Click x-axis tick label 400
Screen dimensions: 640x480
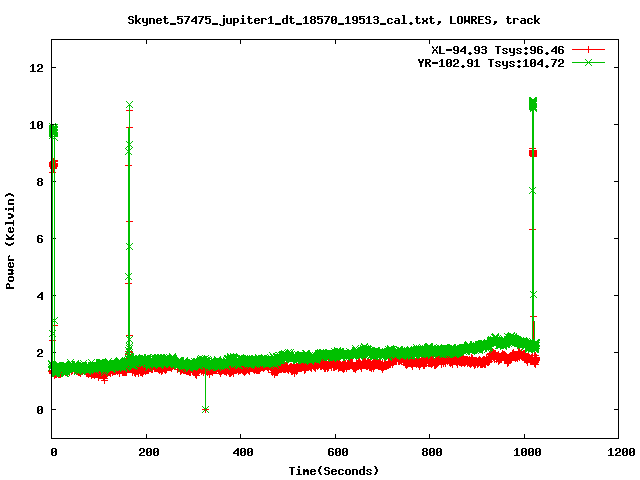click(242, 452)
